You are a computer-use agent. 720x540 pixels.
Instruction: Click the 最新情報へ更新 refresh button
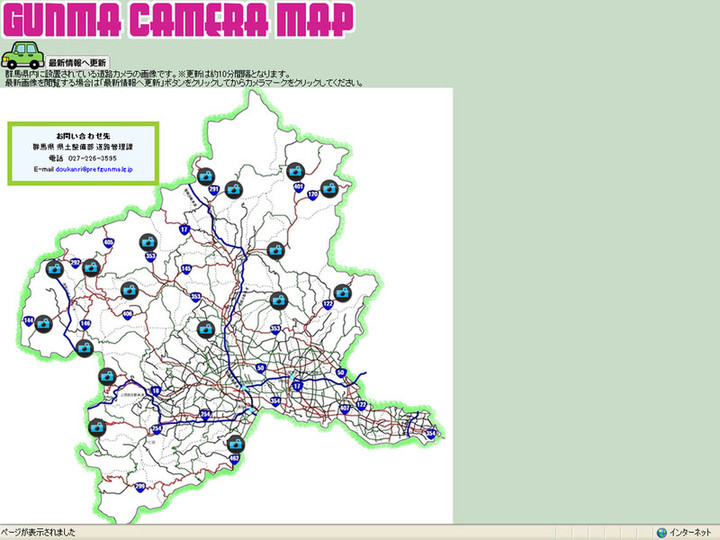[78, 62]
